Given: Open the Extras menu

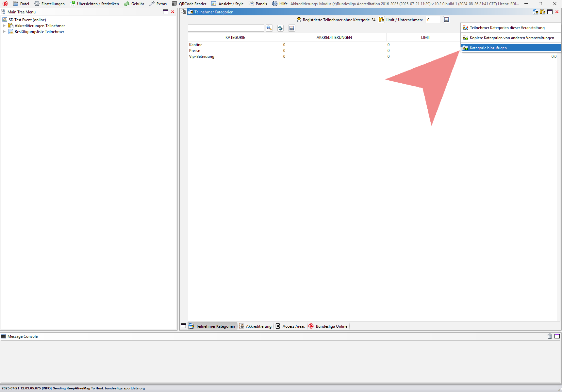Looking at the screenshot, I should pos(158,4).
